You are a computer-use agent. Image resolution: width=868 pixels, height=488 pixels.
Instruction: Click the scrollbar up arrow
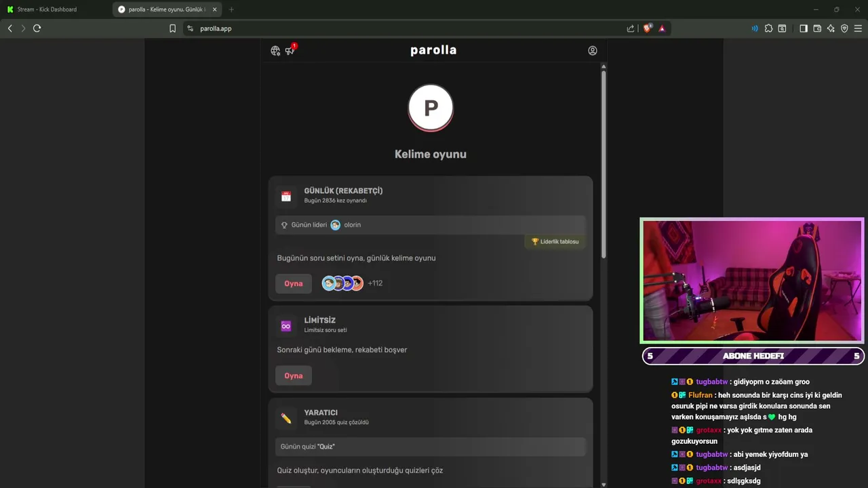[604, 66]
